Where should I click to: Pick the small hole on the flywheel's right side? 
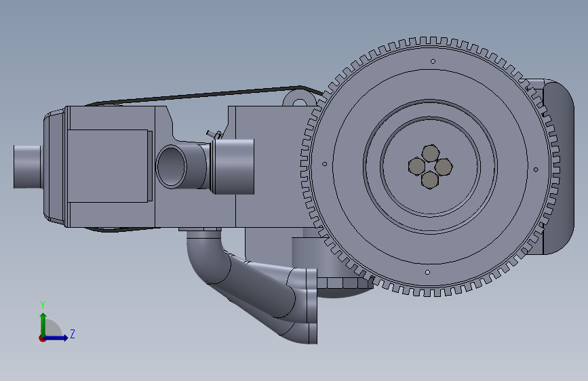[536, 169]
